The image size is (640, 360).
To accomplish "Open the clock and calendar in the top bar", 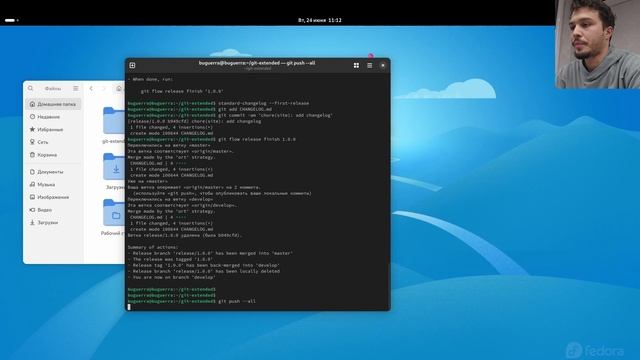I will 320,20.
